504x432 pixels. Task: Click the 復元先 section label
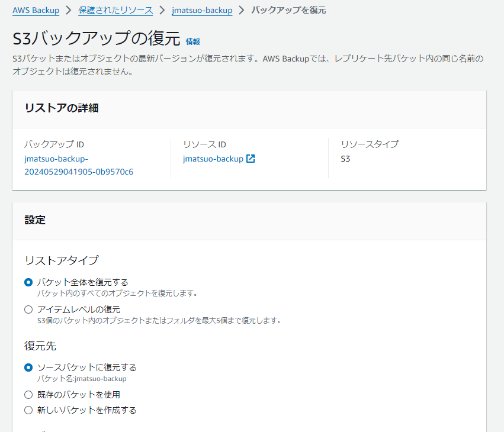pos(40,346)
